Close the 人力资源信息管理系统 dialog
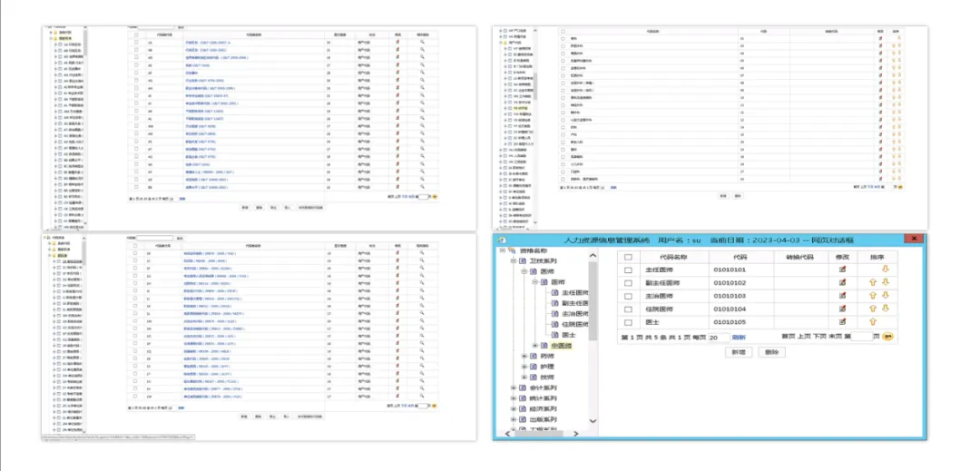Image resolution: width=980 pixels, height=471 pixels. tap(915, 240)
